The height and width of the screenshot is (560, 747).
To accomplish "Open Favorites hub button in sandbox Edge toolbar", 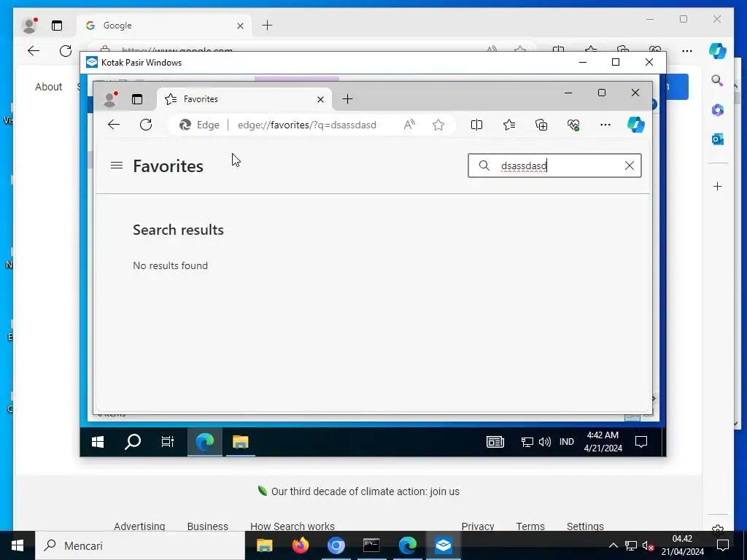I will click(508, 125).
